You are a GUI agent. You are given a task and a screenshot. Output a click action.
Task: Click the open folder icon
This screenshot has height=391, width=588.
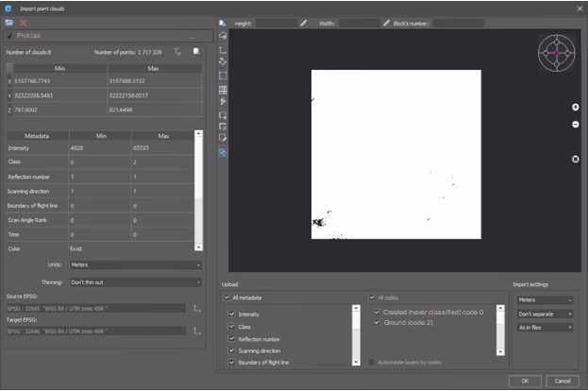9,23
